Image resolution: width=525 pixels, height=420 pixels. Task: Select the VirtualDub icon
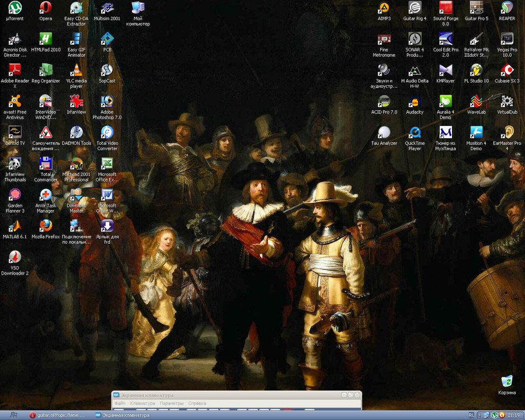(x=507, y=104)
